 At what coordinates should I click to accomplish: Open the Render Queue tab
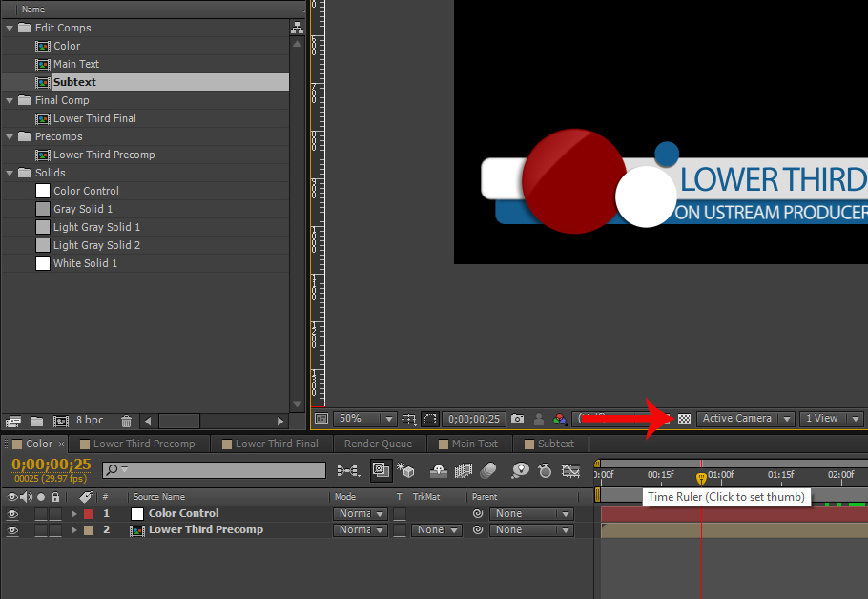click(x=378, y=444)
